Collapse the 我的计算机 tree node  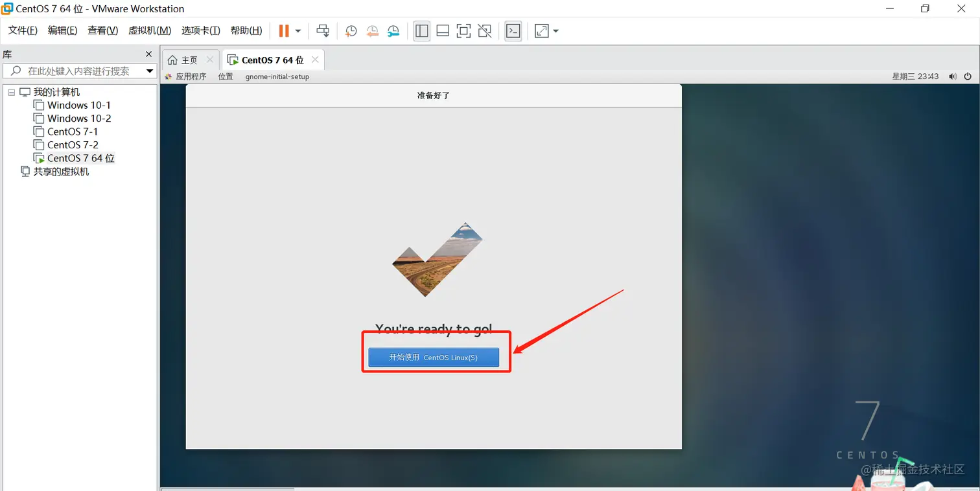click(x=11, y=93)
